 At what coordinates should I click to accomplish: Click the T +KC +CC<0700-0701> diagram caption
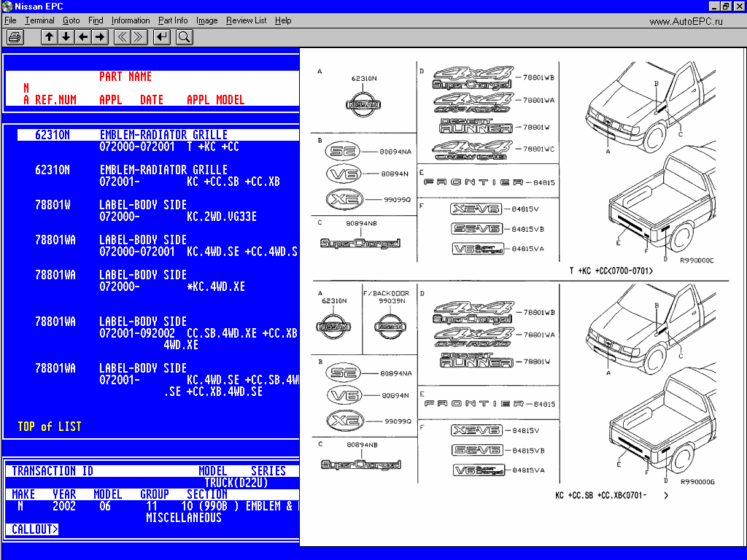(611, 271)
